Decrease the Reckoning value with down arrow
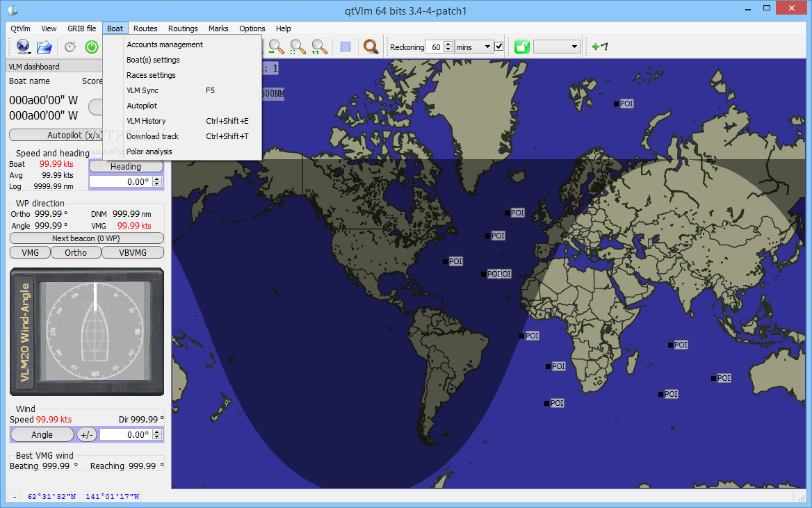Screen dimensions: 812x508 (x=448, y=50)
